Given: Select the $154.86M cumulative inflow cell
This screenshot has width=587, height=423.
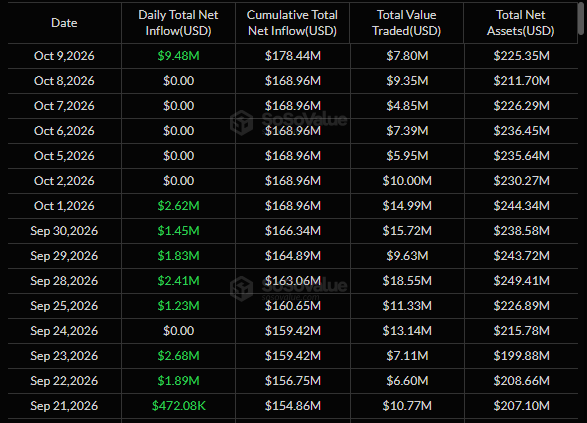Looking at the screenshot, I should tap(293, 406).
